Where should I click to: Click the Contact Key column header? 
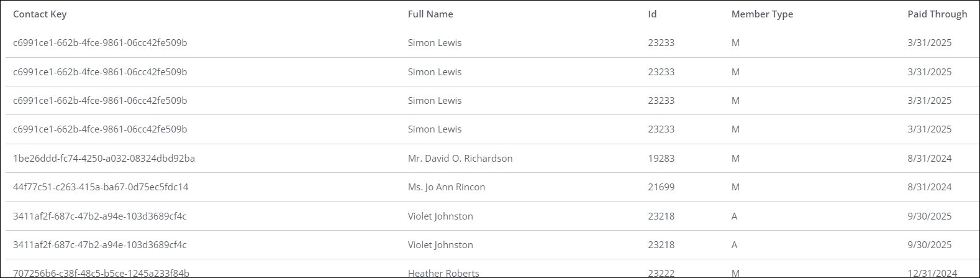(x=40, y=14)
